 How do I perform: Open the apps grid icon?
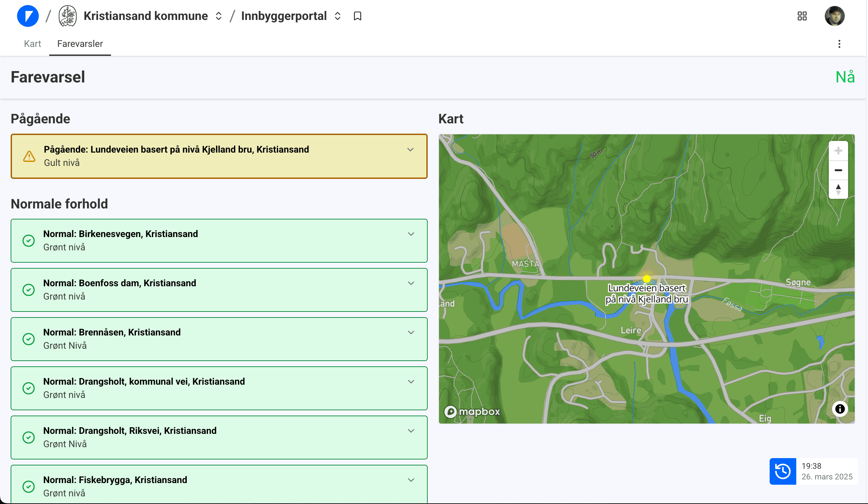pos(802,16)
